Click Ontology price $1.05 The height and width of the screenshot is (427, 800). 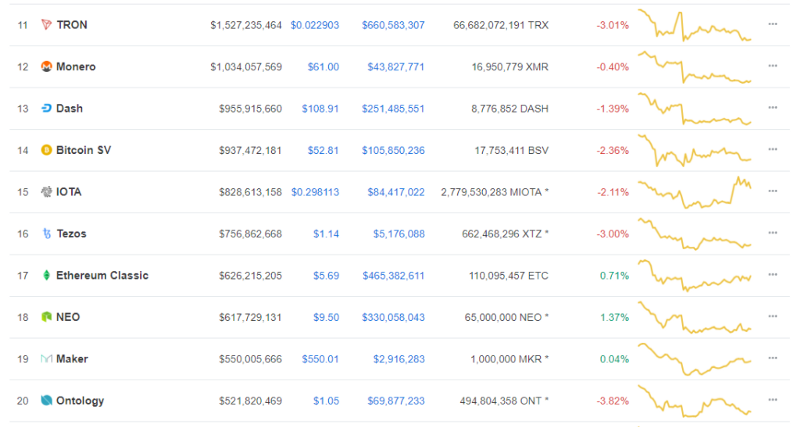(327, 401)
